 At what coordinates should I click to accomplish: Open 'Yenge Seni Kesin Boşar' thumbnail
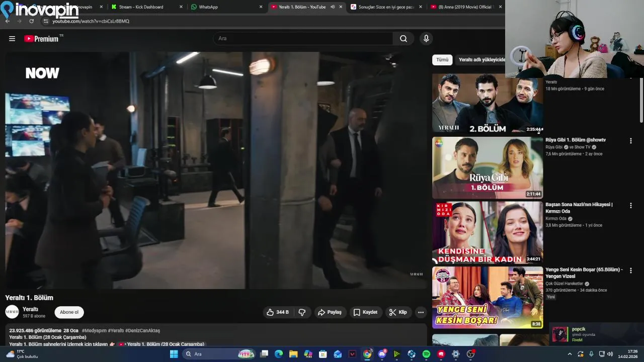(488, 298)
